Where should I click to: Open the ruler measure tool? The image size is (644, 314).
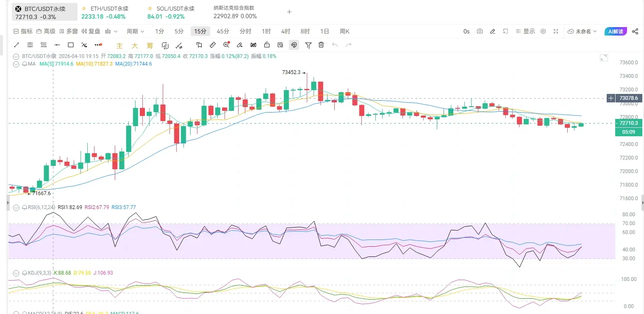pyautogui.click(x=213, y=45)
